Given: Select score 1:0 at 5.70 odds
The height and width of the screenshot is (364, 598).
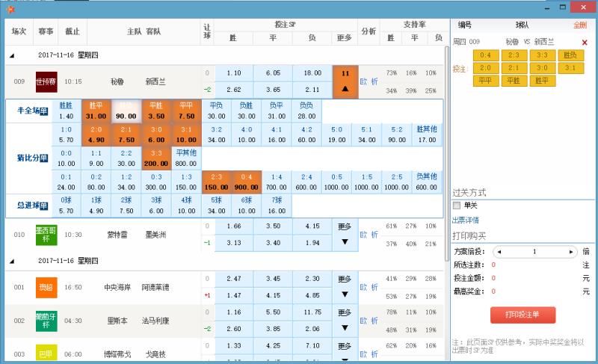Looking at the screenshot, I should point(67,135).
